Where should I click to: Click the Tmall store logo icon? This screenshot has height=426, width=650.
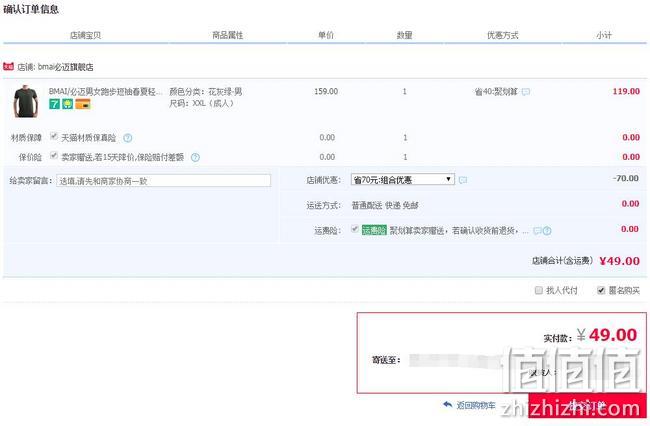[8, 66]
